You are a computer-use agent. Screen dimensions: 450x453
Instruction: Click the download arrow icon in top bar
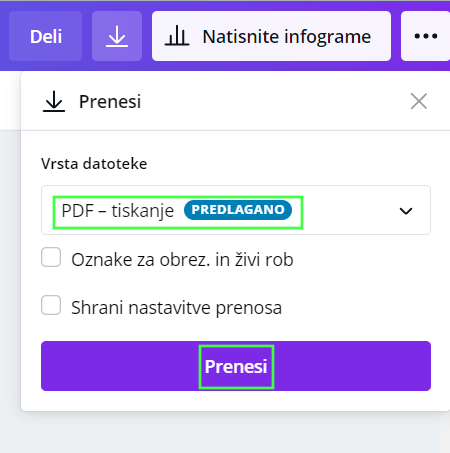117,36
